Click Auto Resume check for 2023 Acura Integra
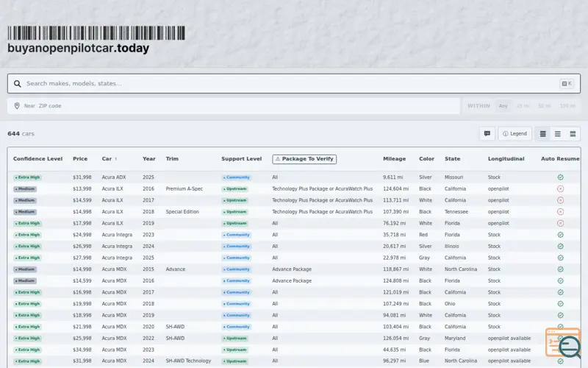This screenshot has height=368, width=588. coord(560,235)
